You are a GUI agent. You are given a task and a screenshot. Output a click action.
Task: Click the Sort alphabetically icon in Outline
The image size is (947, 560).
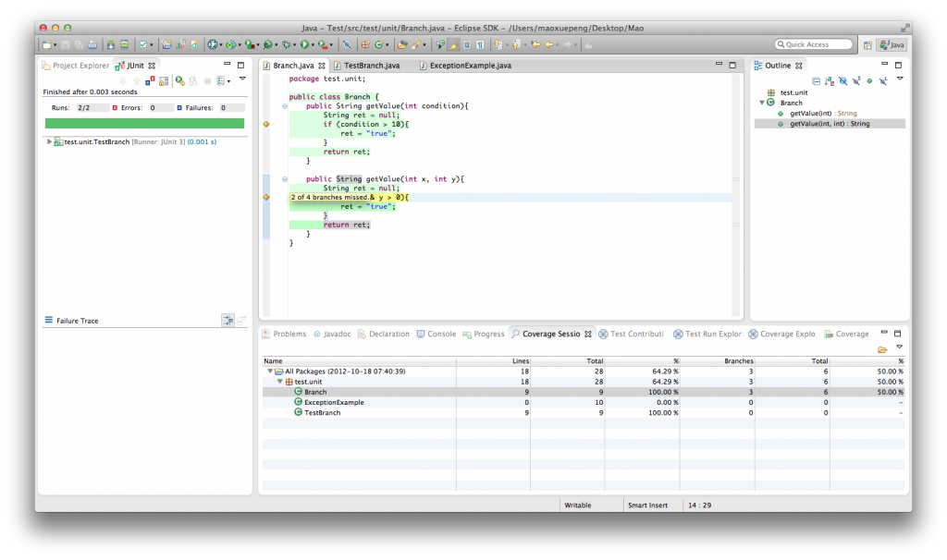pyautogui.click(x=830, y=81)
